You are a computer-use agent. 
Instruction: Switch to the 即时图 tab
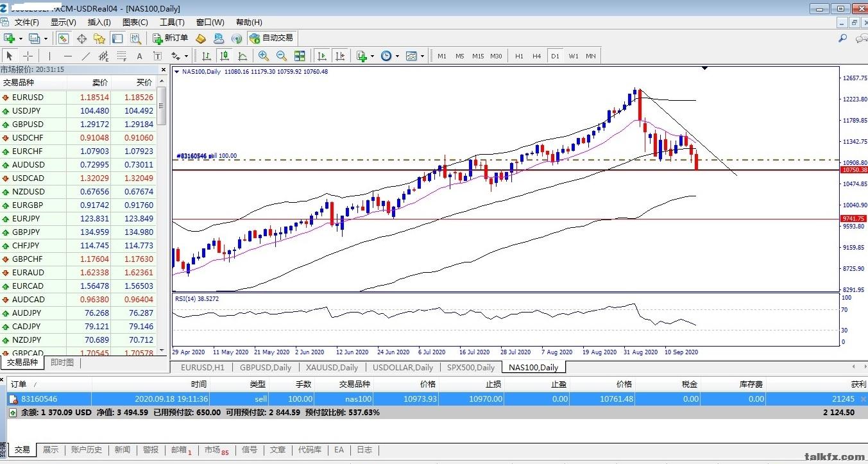click(62, 363)
